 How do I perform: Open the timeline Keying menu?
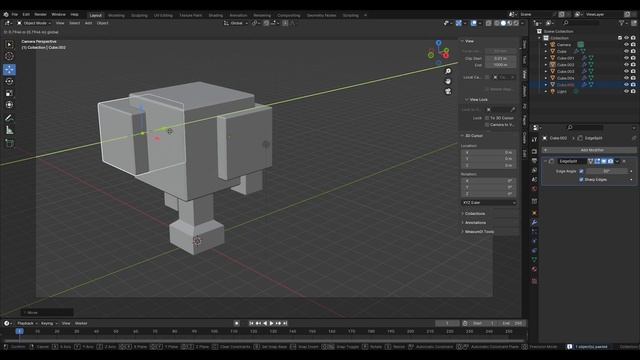point(48,324)
